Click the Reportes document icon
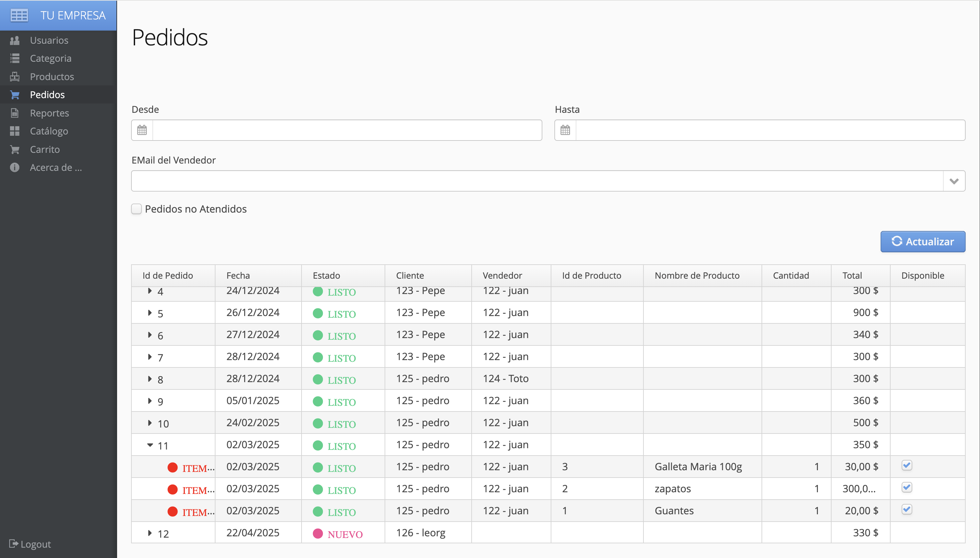This screenshot has height=558, width=980. pyautogui.click(x=15, y=113)
